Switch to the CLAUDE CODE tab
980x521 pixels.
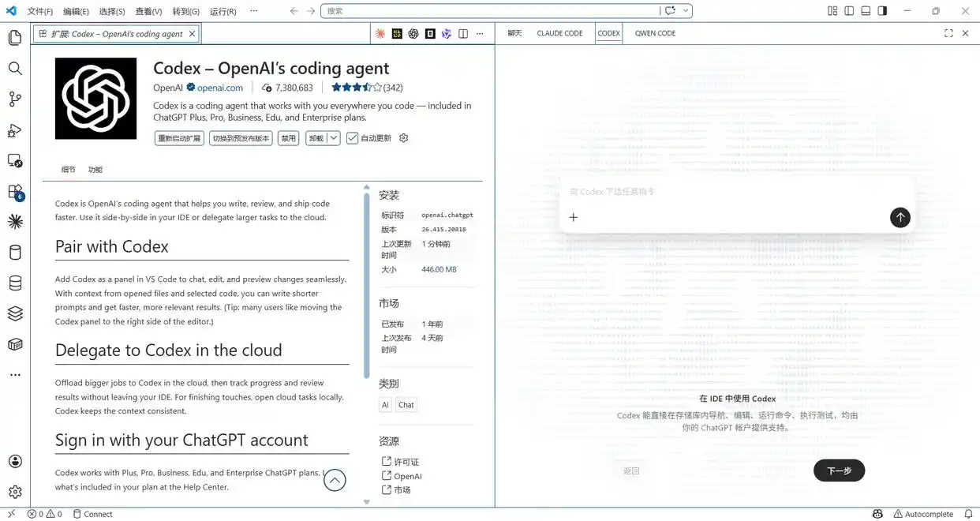[559, 33]
